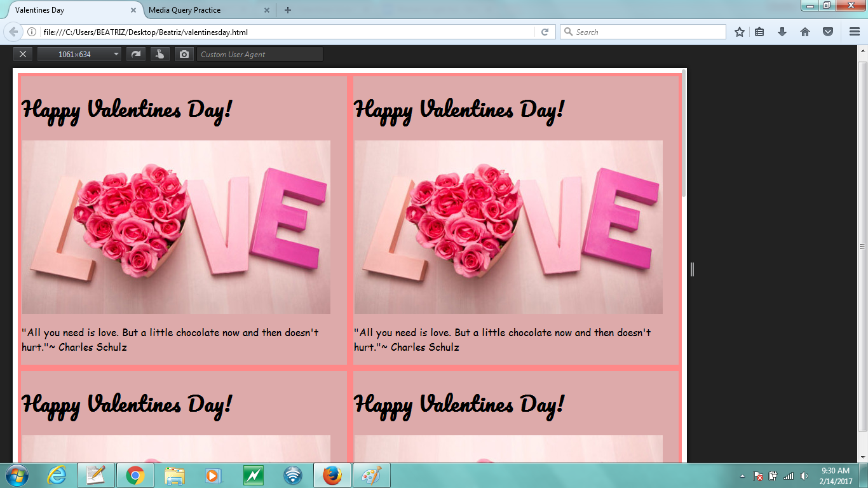Open the Firefox hamburger menu

point(854,32)
